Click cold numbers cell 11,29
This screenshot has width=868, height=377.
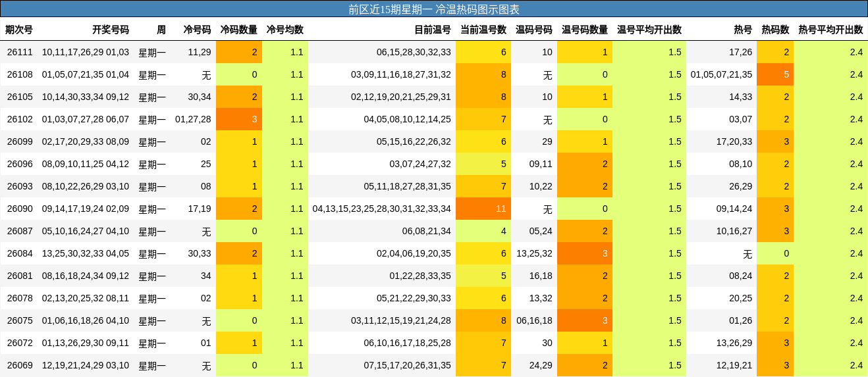click(200, 52)
